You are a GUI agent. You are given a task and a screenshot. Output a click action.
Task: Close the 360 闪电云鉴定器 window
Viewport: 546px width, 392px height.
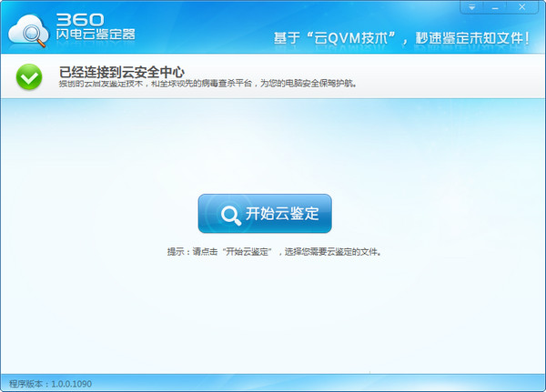[524, 6]
